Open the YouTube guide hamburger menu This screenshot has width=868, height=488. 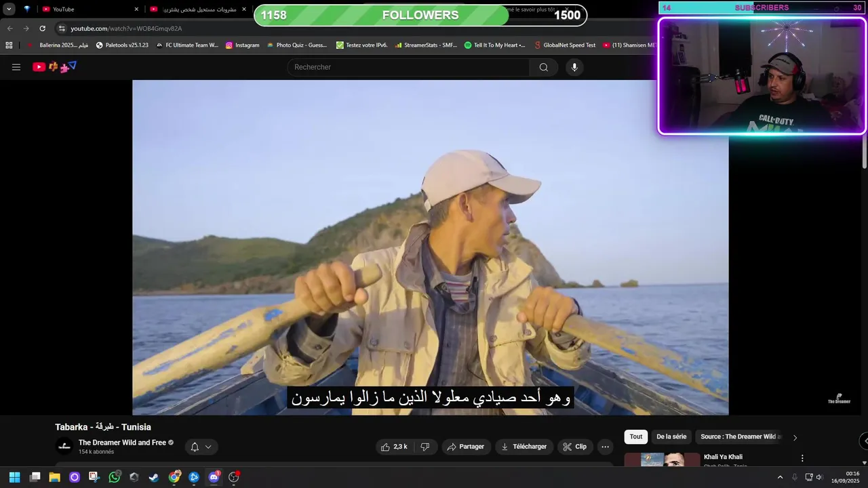(16, 67)
